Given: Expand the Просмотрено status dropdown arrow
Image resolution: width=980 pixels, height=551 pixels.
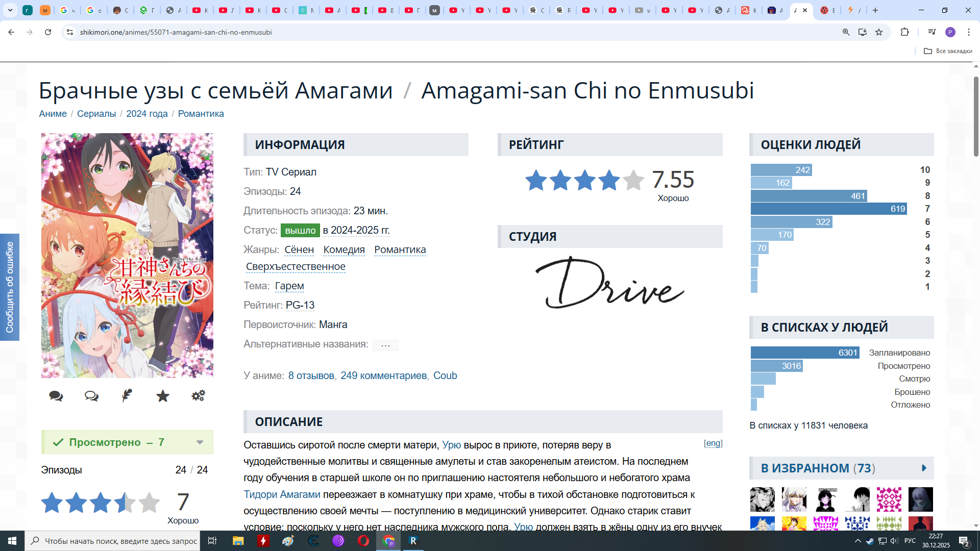Looking at the screenshot, I should (x=200, y=442).
